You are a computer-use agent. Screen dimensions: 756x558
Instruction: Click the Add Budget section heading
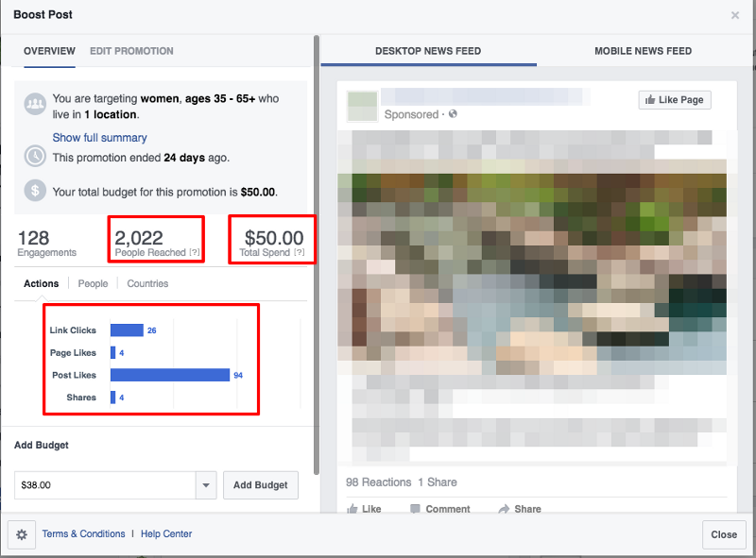click(42, 446)
